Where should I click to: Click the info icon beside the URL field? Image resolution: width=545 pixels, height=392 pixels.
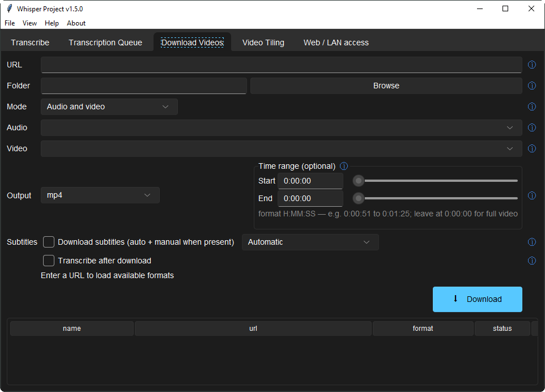[x=532, y=65]
